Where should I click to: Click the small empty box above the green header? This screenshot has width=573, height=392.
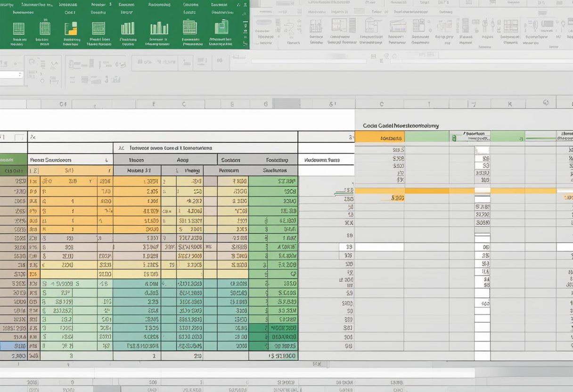click(19, 138)
